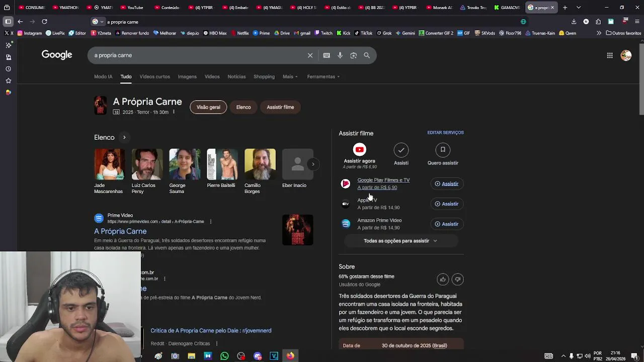Click Assistir for Google Play Filmes
Image resolution: width=644 pixels, height=362 pixels.
pyautogui.click(x=447, y=184)
